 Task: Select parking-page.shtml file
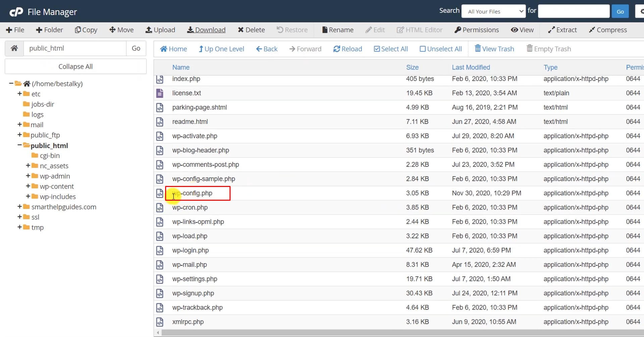tap(200, 107)
